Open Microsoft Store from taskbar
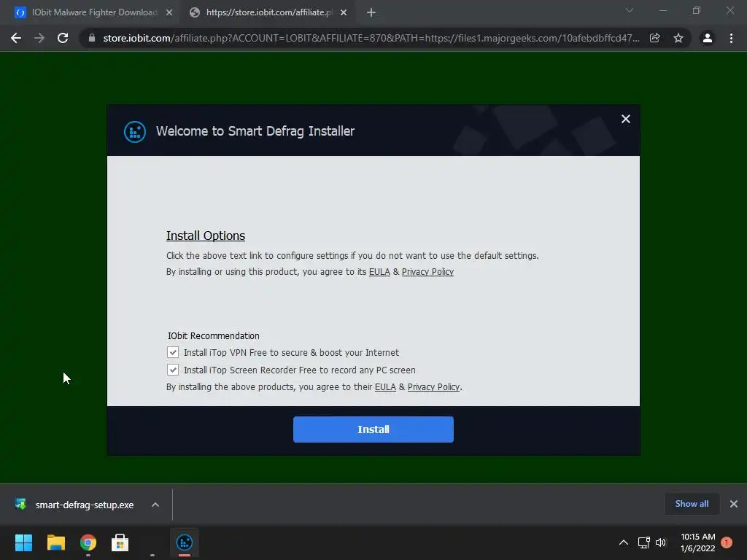The image size is (747, 560). (x=120, y=542)
